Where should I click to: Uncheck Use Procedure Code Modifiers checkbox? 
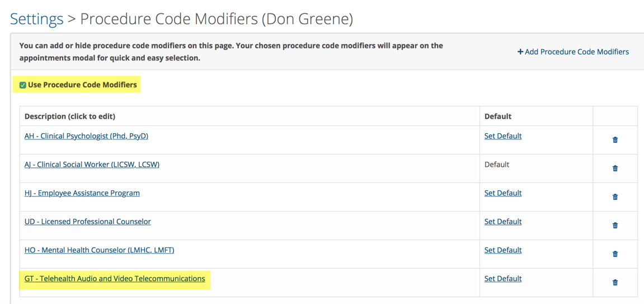tap(23, 85)
